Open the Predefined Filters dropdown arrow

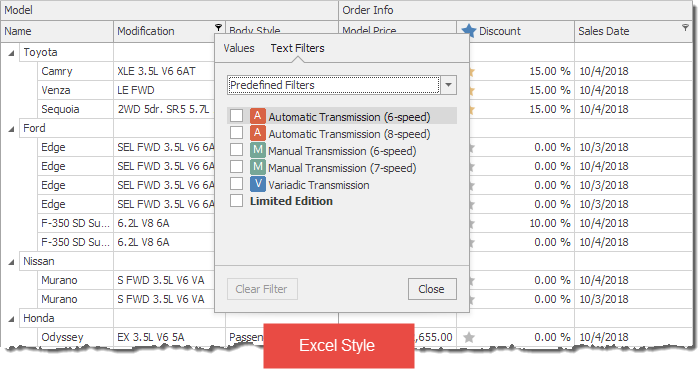pyautogui.click(x=449, y=85)
